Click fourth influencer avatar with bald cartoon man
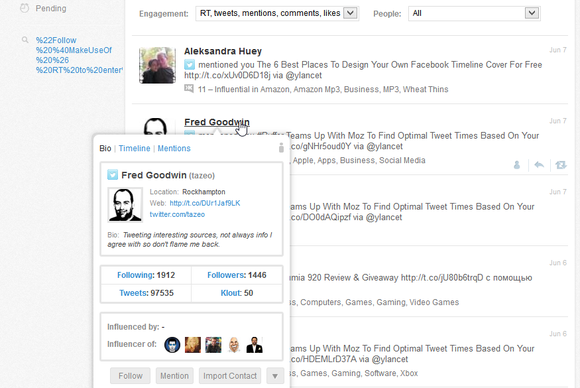This screenshot has height=388, width=580. pos(234,345)
